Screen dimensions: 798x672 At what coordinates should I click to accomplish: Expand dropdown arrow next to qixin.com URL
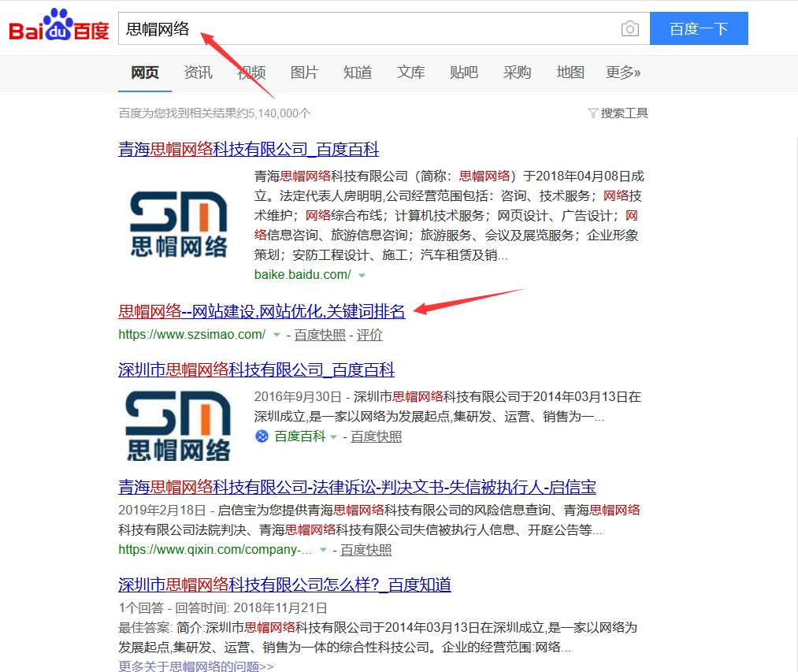pyautogui.click(x=323, y=550)
